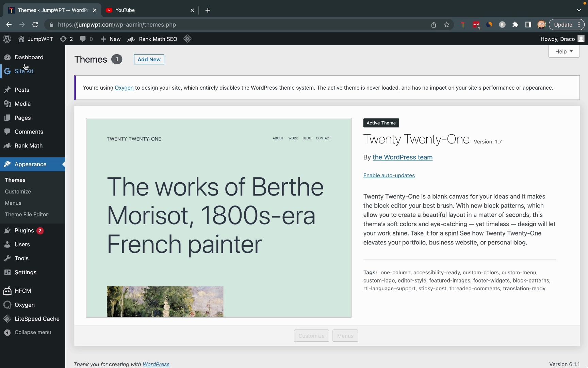Click the Chrome profile avatar
This screenshot has height=368, width=588.
click(x=541, y=25)
